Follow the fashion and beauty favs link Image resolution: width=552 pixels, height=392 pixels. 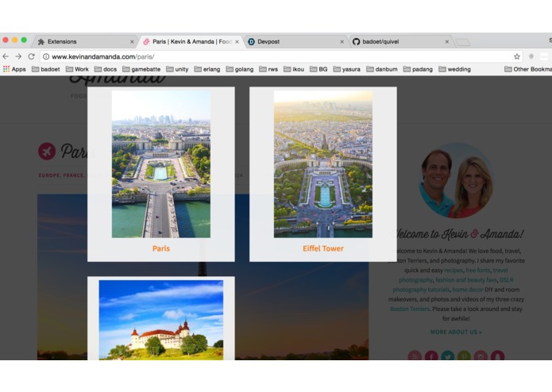[466, 280]
